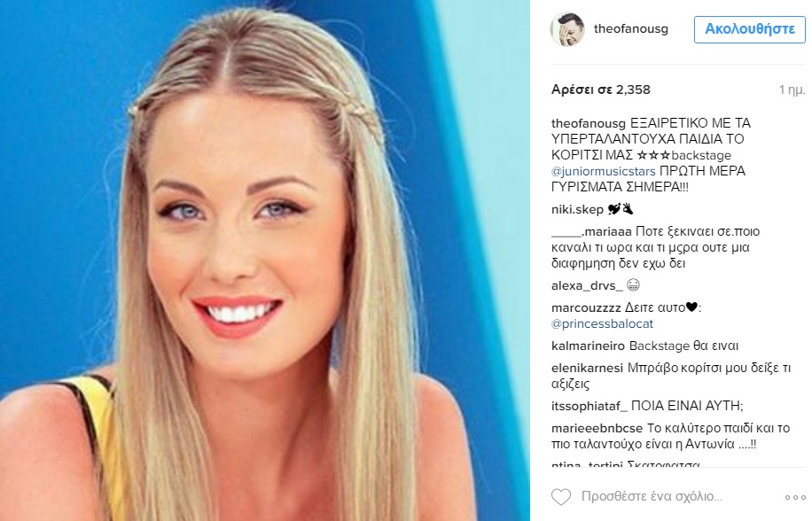This screenshot has height=521, width=812.
Task: Open kalmarineiro commenter profile
Action: tap(589, 346)
